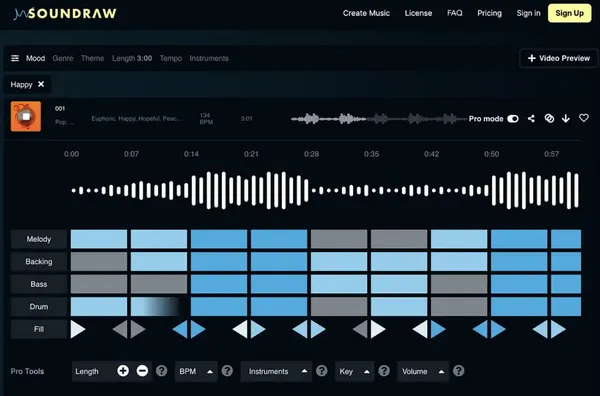Open help icon next to BPM
Viewport: 600px width, 396px height.
pos(227,371)
